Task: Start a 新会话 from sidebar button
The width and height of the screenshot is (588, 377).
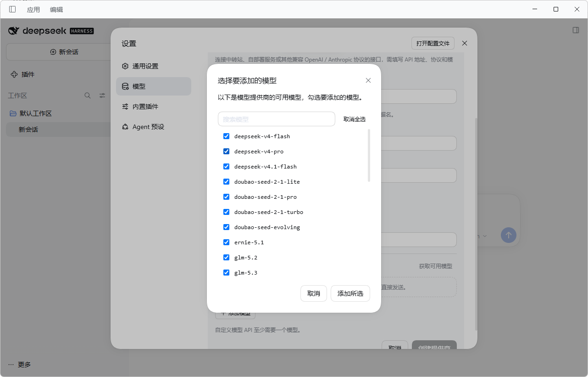Action: (64, 52)
